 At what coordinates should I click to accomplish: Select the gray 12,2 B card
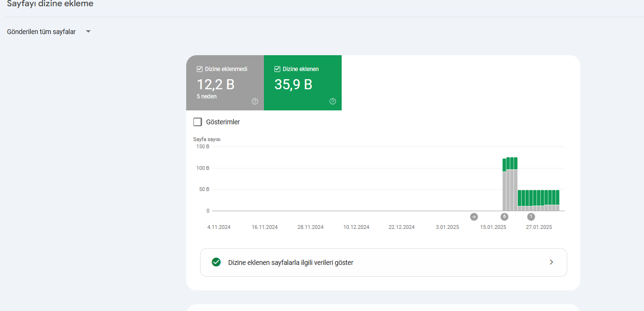[x=225, y=83]
